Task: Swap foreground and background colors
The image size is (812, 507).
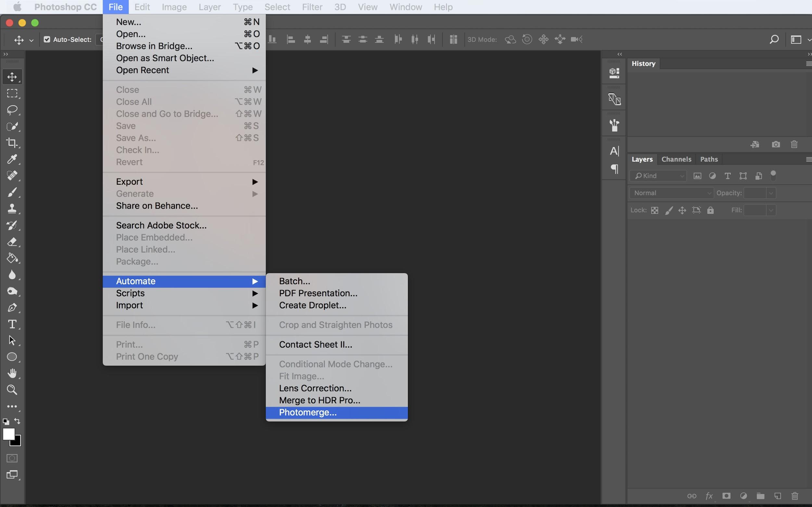Action: click(x=18, y=422)
